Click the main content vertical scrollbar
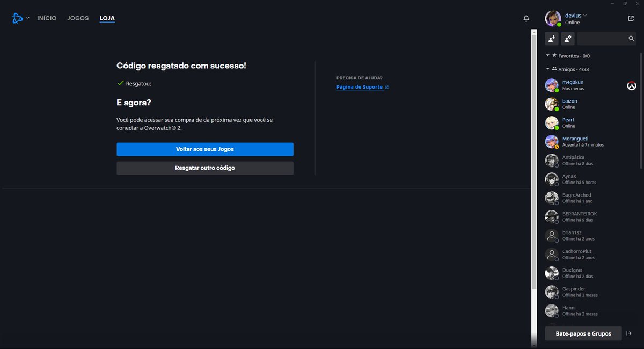644x349 pixels. point(534,161)
